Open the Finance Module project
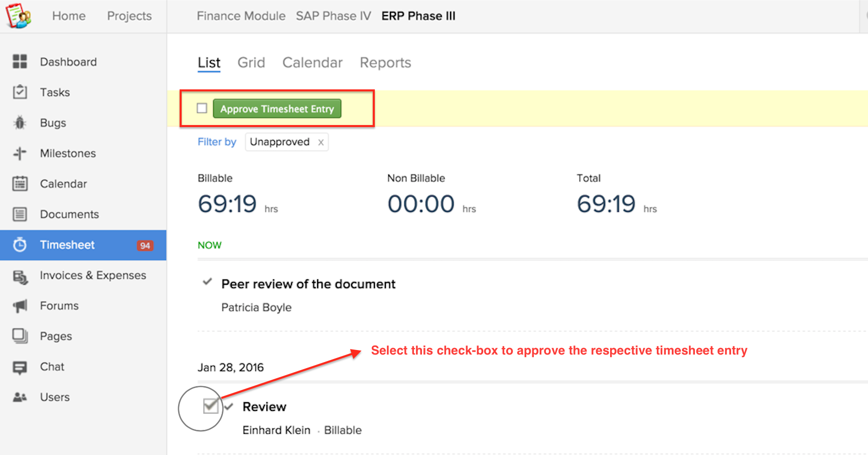Viewport: 868px width, 455px height. coord(241,16)
